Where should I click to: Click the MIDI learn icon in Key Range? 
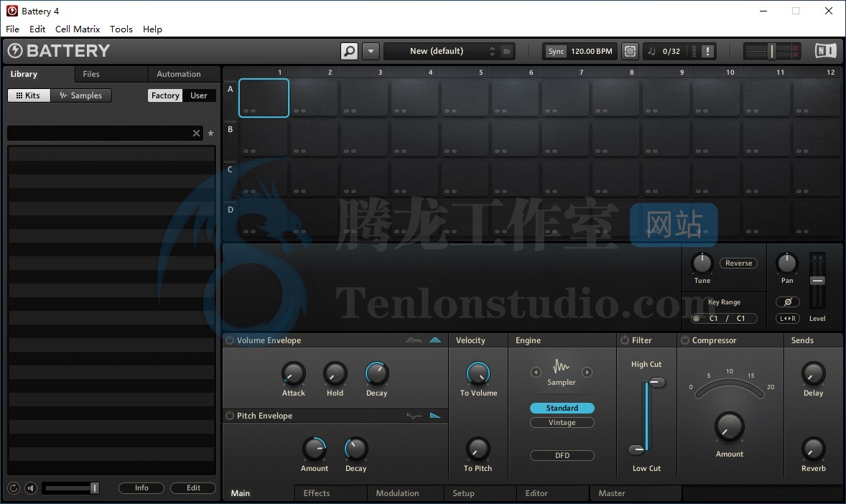click(697, 318)
